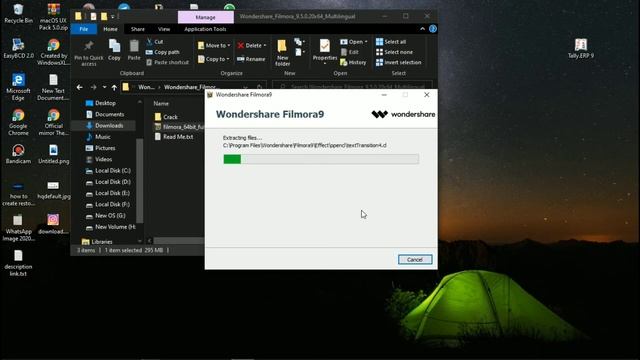Click Invert selection in the ribbon

pyautogui.click(x=398, y=62)
